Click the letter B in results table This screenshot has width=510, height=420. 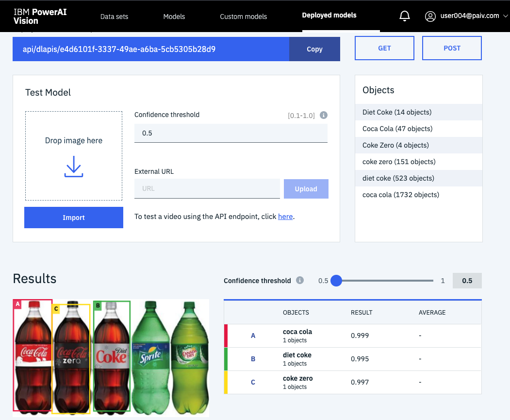[253, 359]
